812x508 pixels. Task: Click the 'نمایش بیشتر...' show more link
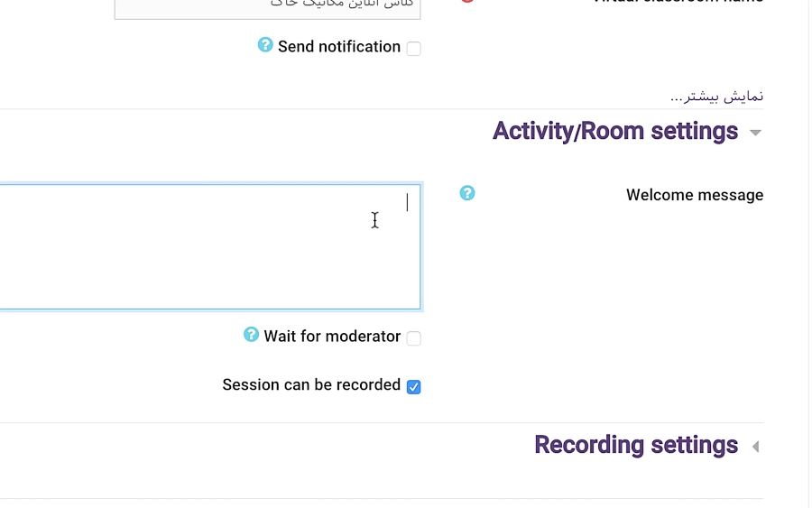point(717,96)
